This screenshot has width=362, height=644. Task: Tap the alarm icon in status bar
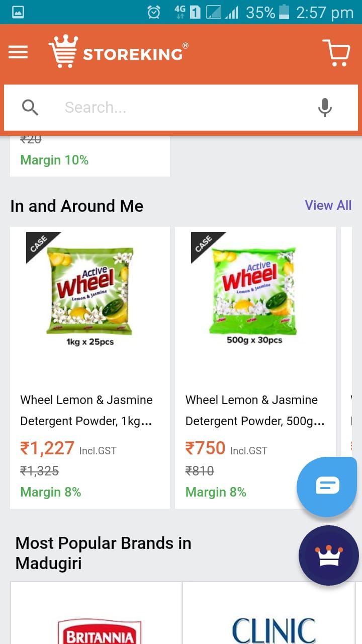tap(154, 12)
